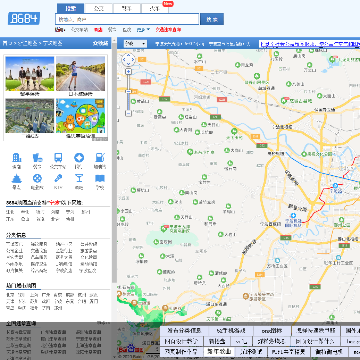Open the students walking thumbnail image
This screenshot has height=360, width=360.
click(30, 74)
